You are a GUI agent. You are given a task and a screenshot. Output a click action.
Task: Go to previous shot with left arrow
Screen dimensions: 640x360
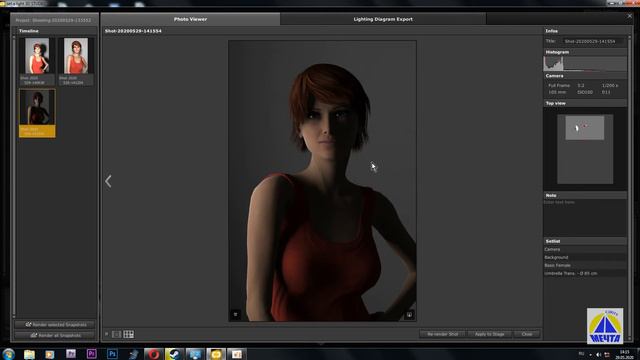pos(108,181)
